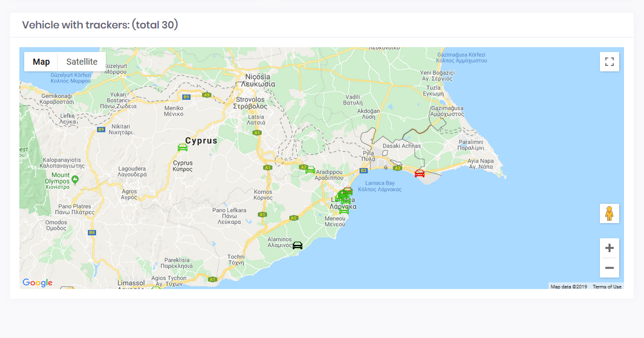Click the Mount Olympos green landmark pin
Screen dimensions: 644x338
point(75,179)
